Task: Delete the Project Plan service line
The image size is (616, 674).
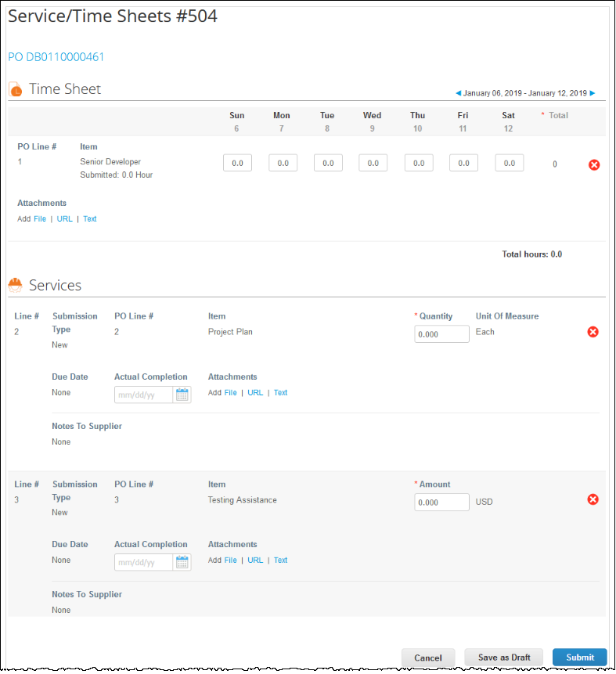Action: [593, 332]
